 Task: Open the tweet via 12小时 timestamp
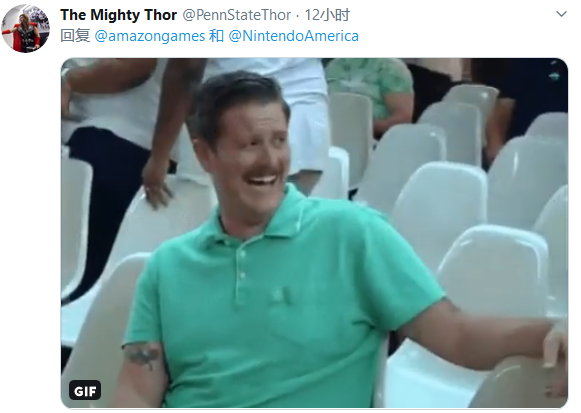[x=327, y=15]
